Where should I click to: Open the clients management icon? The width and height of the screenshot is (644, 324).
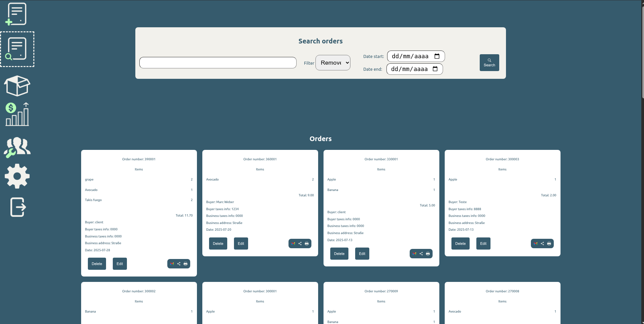17,146
